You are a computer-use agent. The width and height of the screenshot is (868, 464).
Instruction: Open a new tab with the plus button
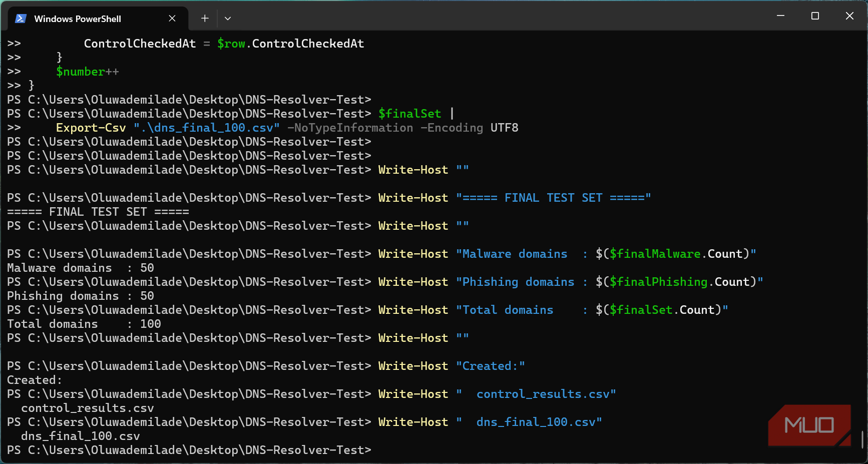point(205,19)
